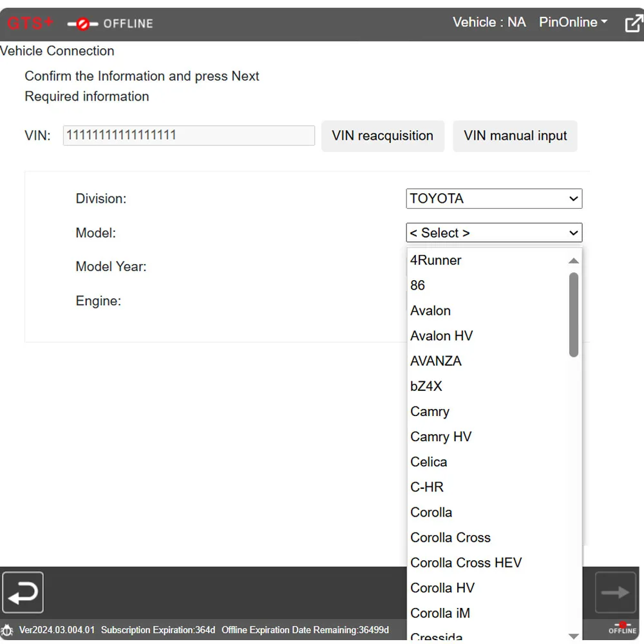Select Corolla iM model

click(488, 613)
